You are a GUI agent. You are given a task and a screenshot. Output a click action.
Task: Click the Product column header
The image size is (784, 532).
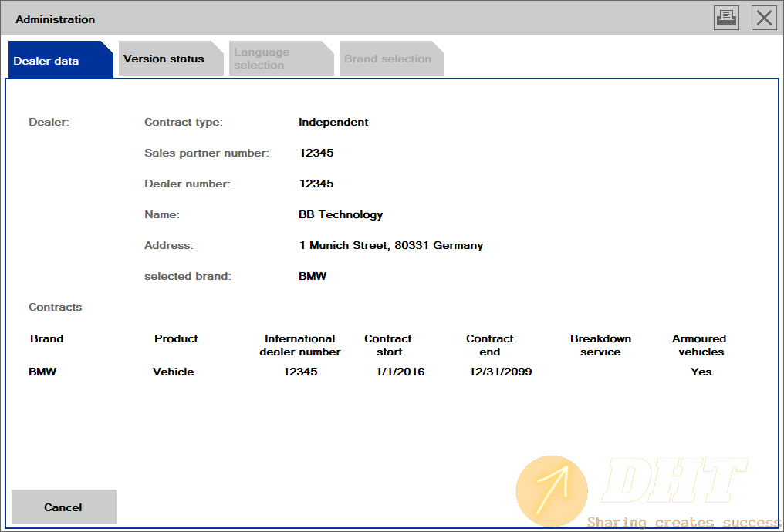(x=176, y=338)
